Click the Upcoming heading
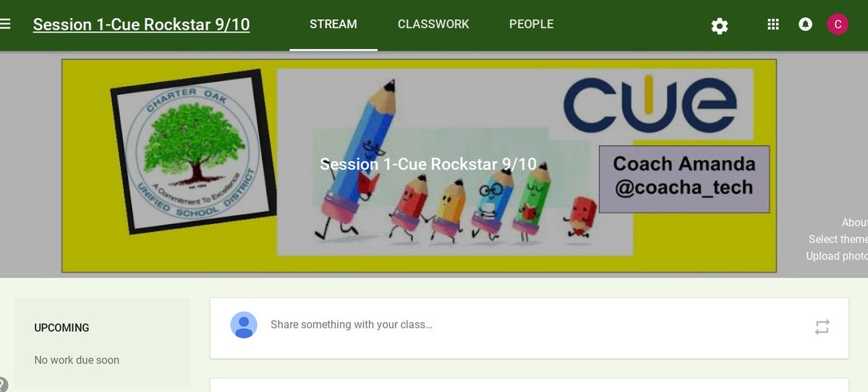 [x=61, y=328]
